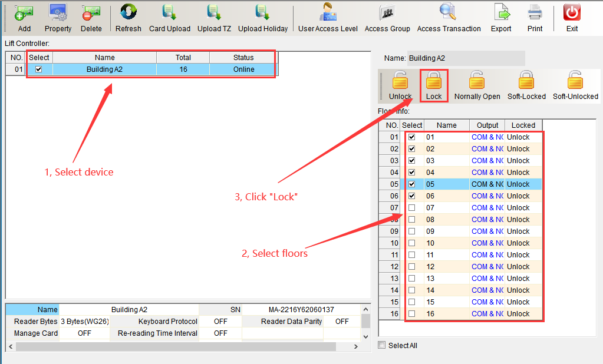
Task: Check the floor 16 checkbox
Action: (x=412, y=314)
